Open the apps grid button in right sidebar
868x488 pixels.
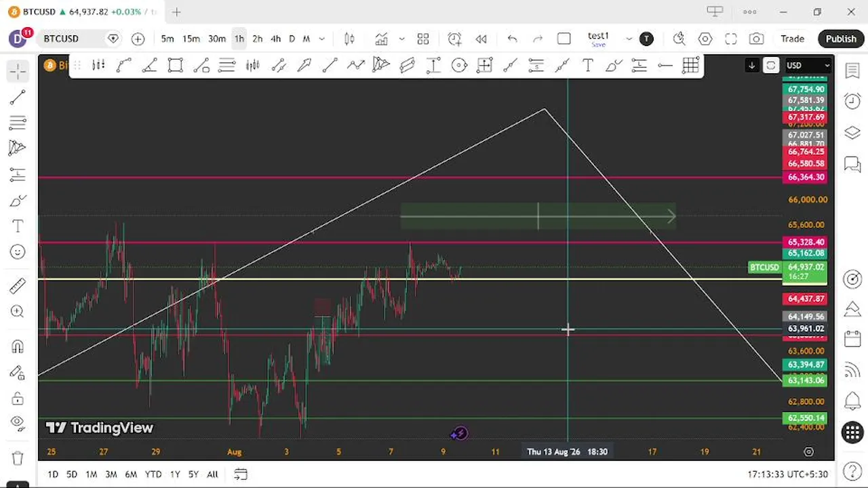pyautogui.click(x=852, y=432)
